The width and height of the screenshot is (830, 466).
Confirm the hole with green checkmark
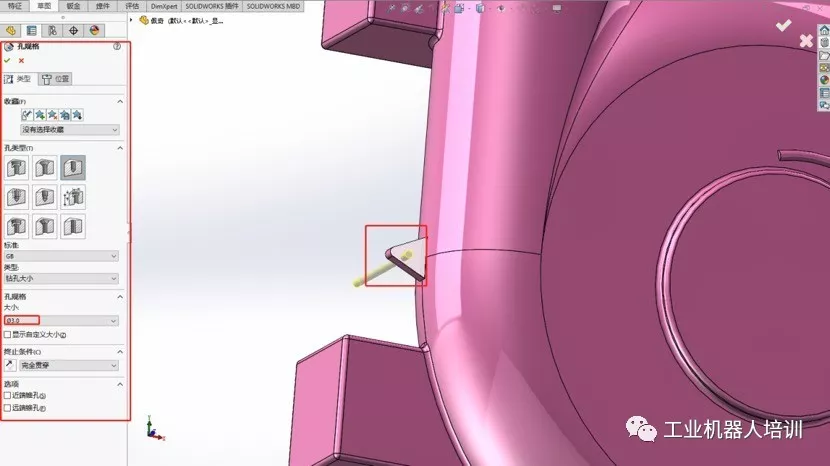tap(7, 60)
